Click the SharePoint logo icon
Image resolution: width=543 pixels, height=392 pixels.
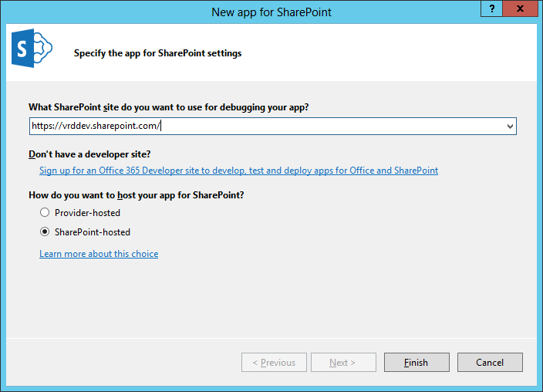pyautogui.click(x=32, y=48)
